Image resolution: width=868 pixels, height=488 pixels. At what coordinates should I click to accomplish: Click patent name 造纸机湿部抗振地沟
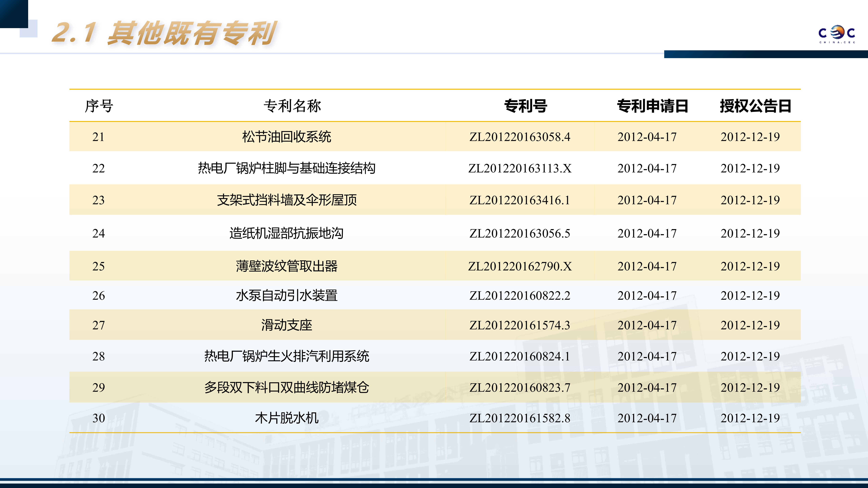click(286, 233)
